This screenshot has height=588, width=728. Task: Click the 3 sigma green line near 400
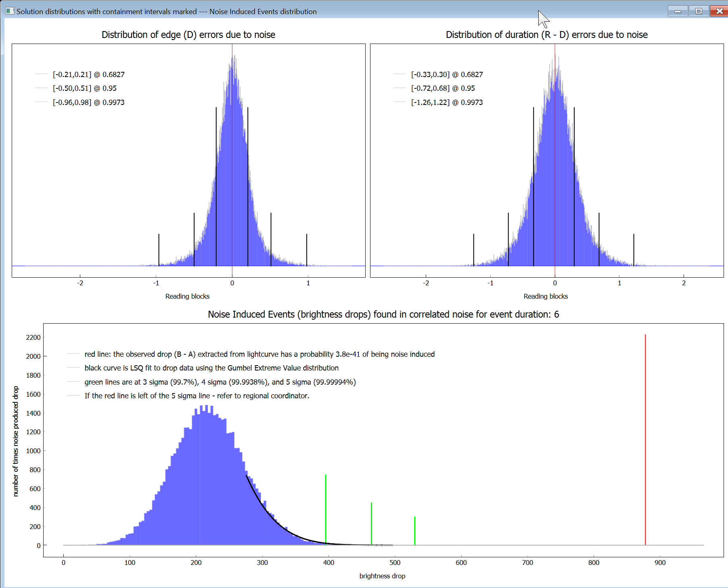[326, 510]
